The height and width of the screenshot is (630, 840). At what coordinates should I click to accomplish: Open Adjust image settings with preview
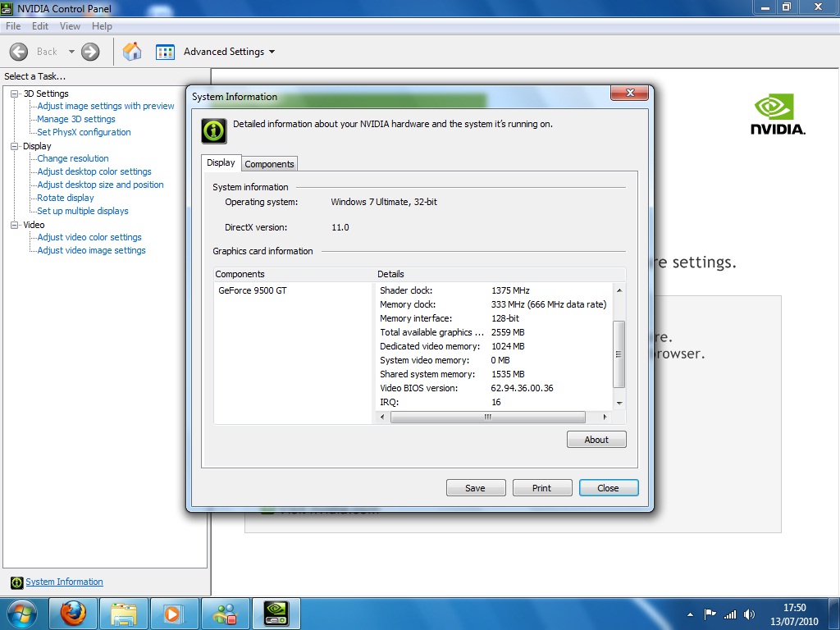coord(106,106)
